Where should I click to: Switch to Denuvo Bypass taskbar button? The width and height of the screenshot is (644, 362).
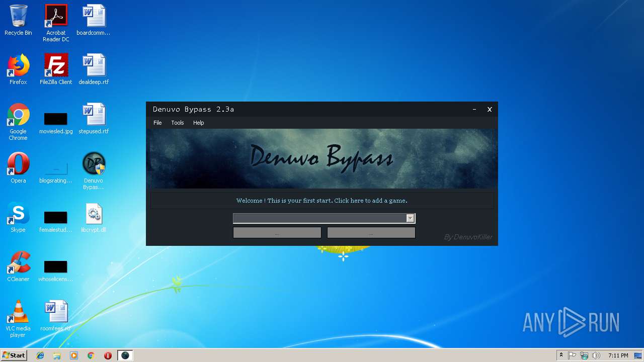(125, 355)
